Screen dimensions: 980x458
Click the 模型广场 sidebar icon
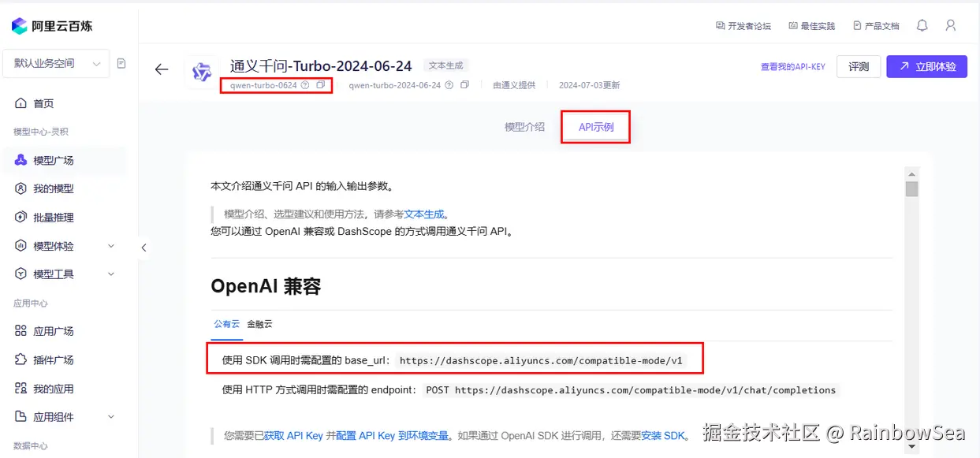click(21, 160)
